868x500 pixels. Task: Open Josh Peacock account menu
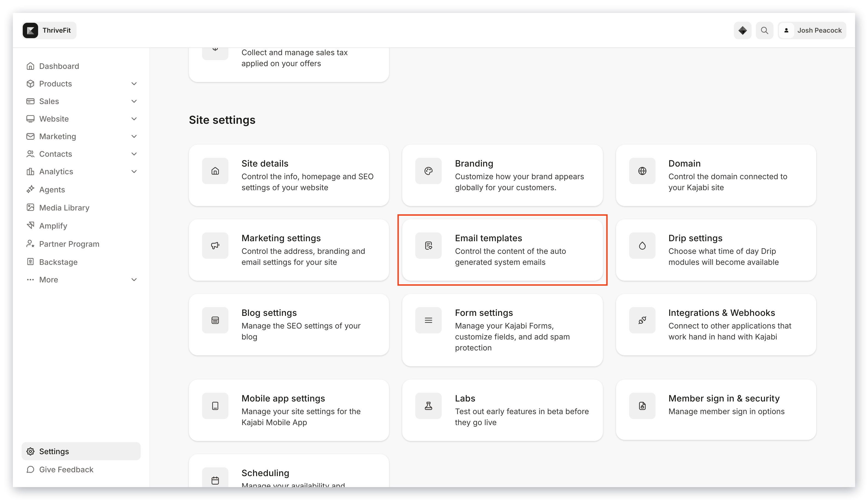pyautogui.click(x=812, y=30)
